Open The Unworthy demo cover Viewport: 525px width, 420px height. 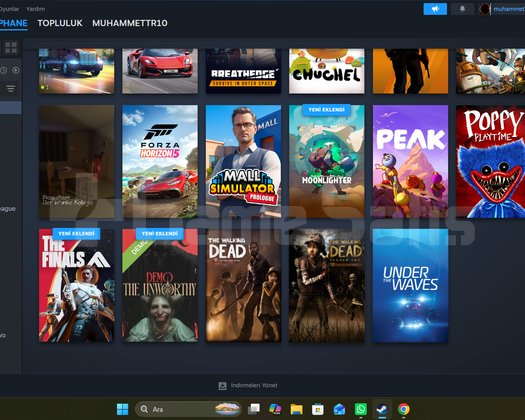tap(160, 285)
